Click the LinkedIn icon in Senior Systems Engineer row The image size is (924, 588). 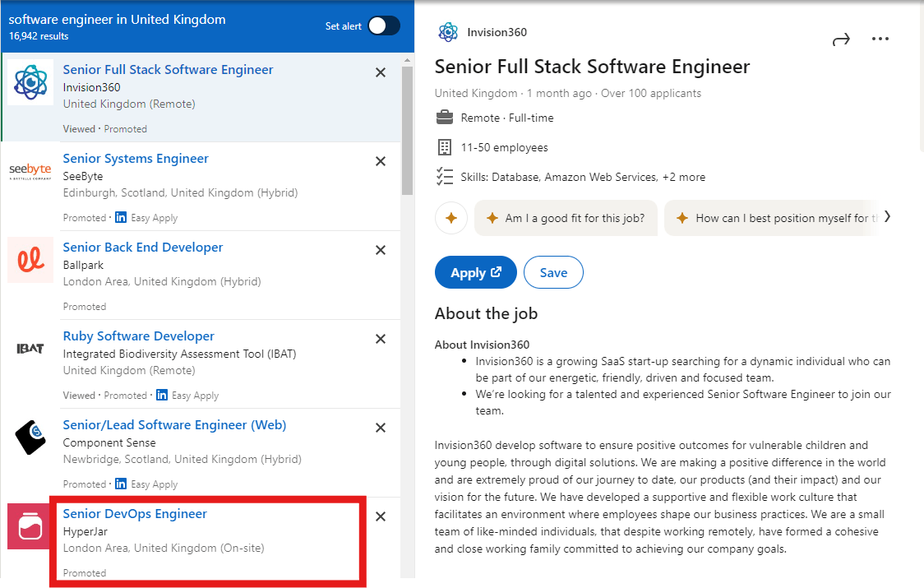tap(121, 218)
